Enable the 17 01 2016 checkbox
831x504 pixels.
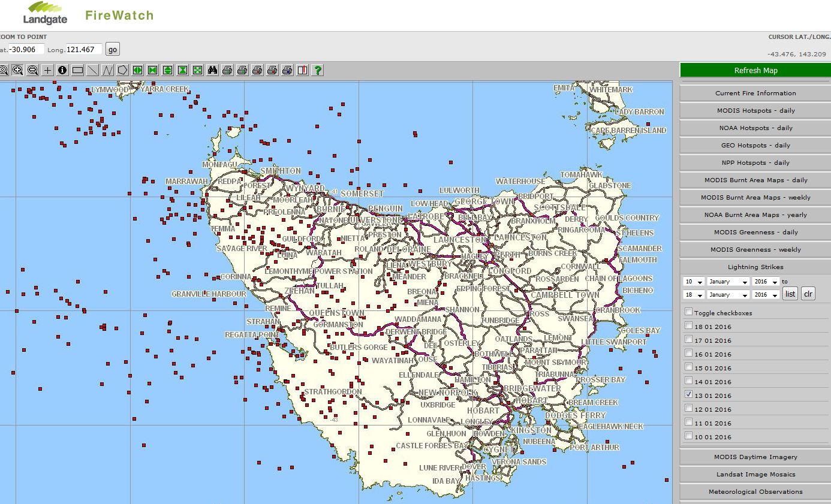pyautogui.click(x=688, y=339)
